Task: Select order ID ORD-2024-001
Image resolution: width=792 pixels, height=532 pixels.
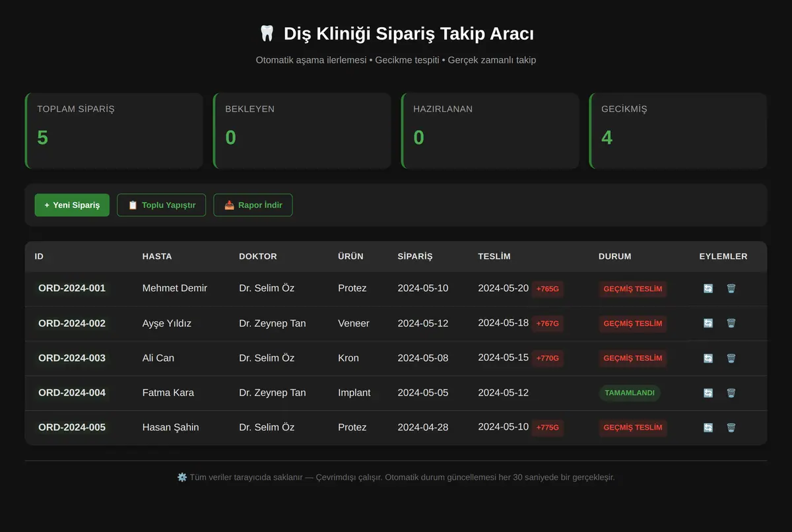Action: pos(72,288)
